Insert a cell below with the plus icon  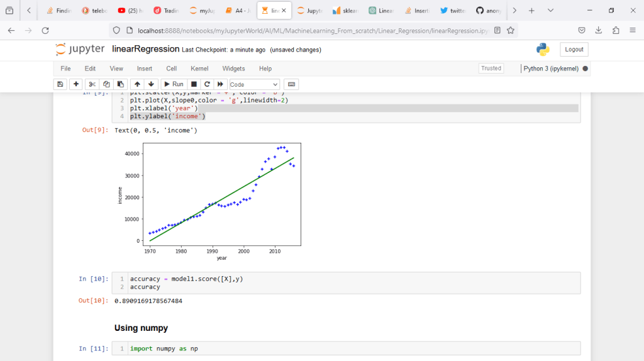(76, 84)
